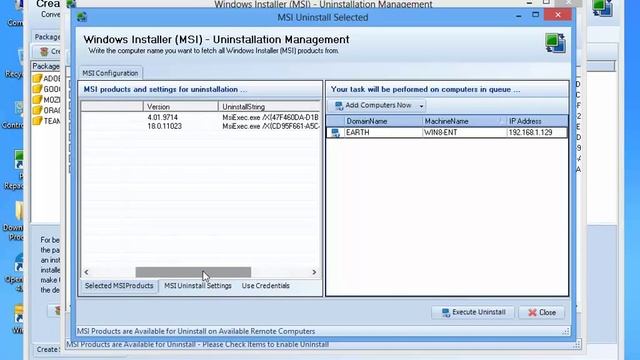Screen dimensions: 640x360
Task: Click the computer icon in the EARTH row
Action: coord(336,133)
